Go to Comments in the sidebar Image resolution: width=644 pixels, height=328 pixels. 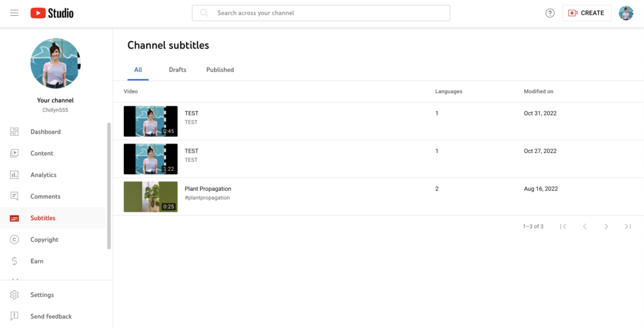click(45, 196)
